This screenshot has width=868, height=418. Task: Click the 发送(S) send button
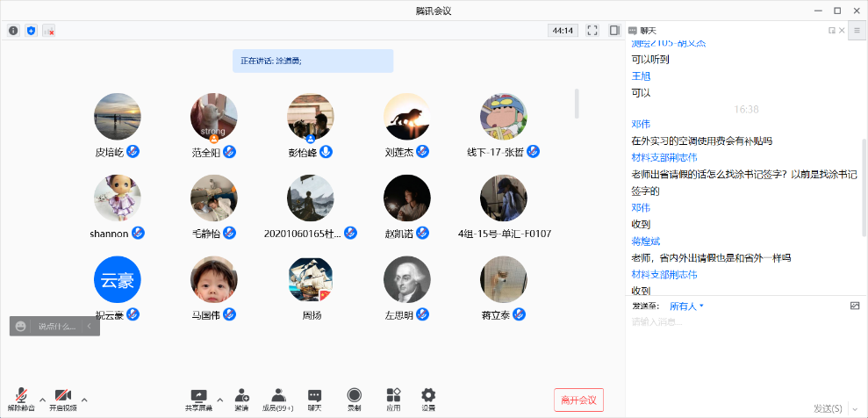tap(827, 408)
